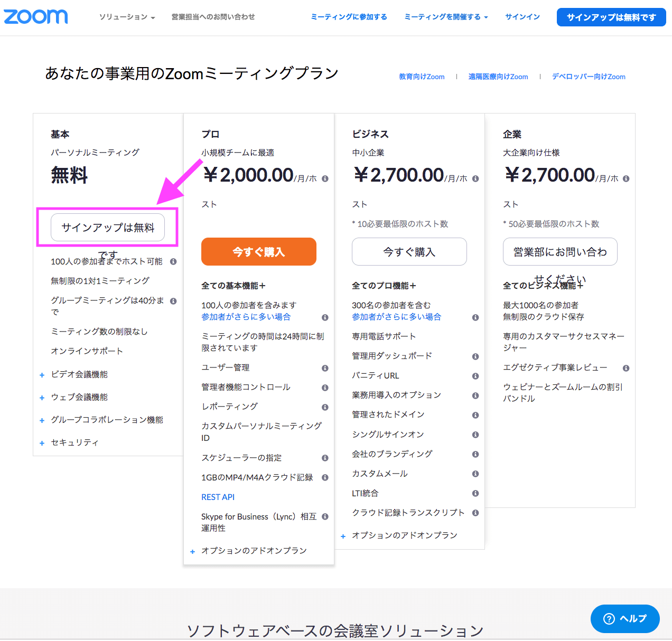Viewport: 672px width, 641px height.
Task: Click info icon beside バニティURL
Action: point(475,376)
